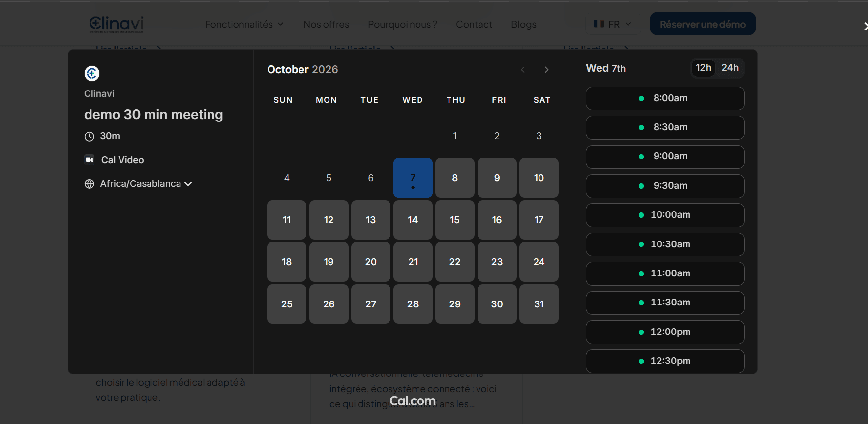The height and width of the screenshot is (424, 868).
Task: Select the 11:30am slot
Action: tap(665, 303)
